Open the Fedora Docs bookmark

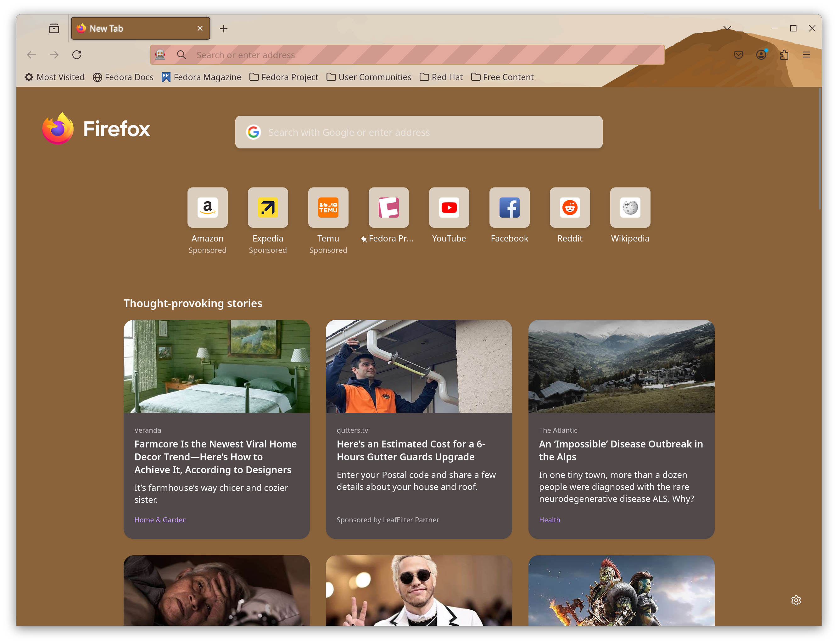pyautogui.click(x=123, y=77)
